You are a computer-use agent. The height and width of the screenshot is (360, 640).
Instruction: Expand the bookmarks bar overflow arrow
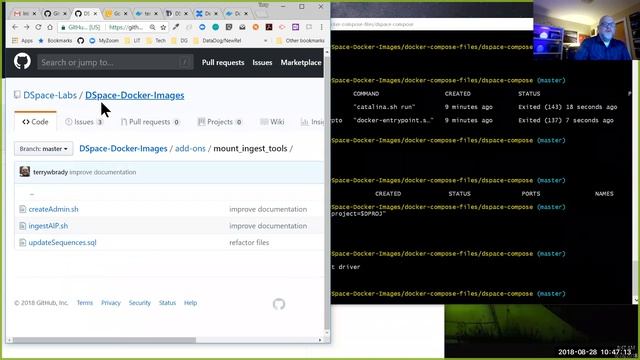(x=266, y=40)
